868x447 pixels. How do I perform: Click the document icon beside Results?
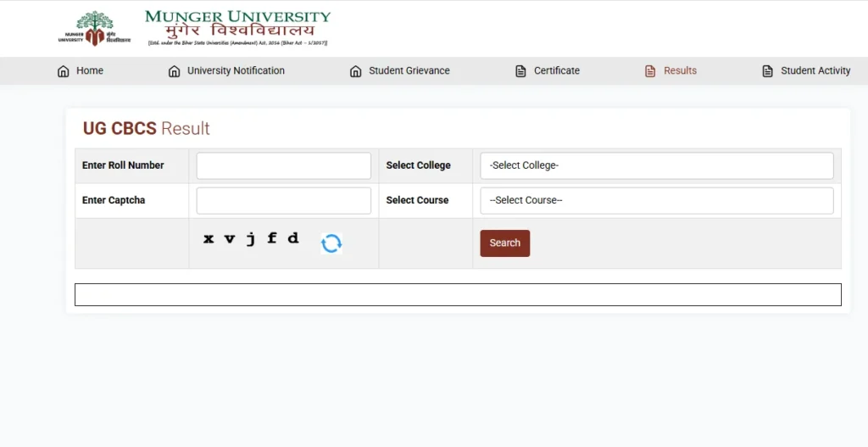coord(650,71)
